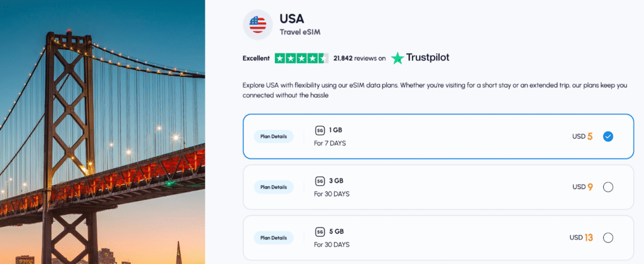The width and height of the screenshot is (644, 264).
Task: Click the Trustpilot green star logo
Action: [x=397, y=58]
